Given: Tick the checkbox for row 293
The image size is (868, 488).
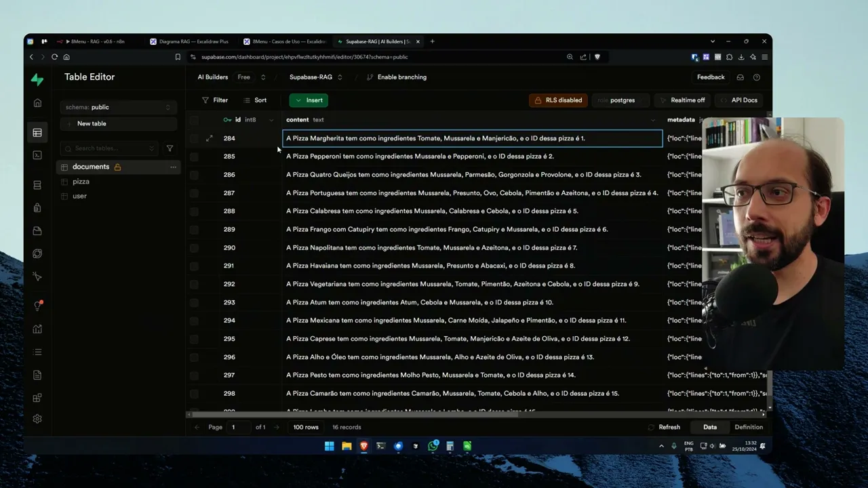Looking at the screenshot, I should click(x=194, y=302).
